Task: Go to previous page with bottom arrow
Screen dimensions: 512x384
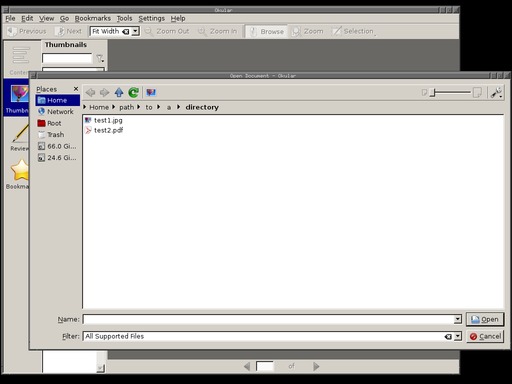Action: point(247,367)
